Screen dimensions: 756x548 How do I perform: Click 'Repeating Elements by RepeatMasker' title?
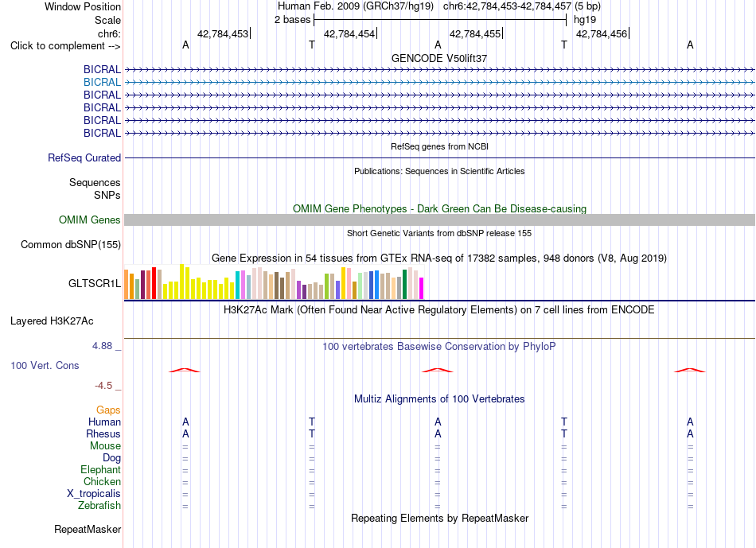[439, 519]
